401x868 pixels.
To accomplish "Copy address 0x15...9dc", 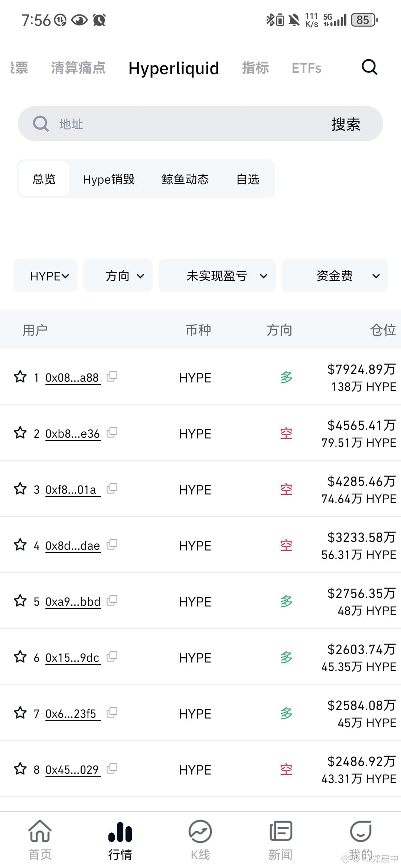I will coord(112,657).
